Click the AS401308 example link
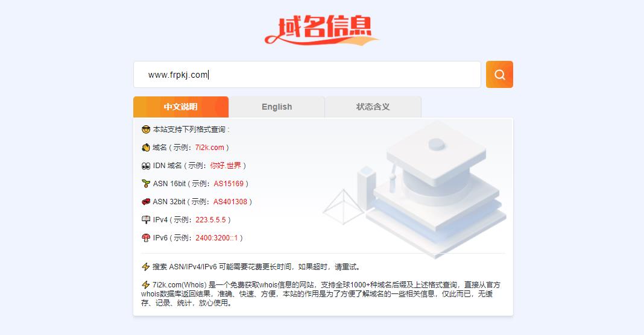Viewport: 644px width, 335px height. pos(230,202)
